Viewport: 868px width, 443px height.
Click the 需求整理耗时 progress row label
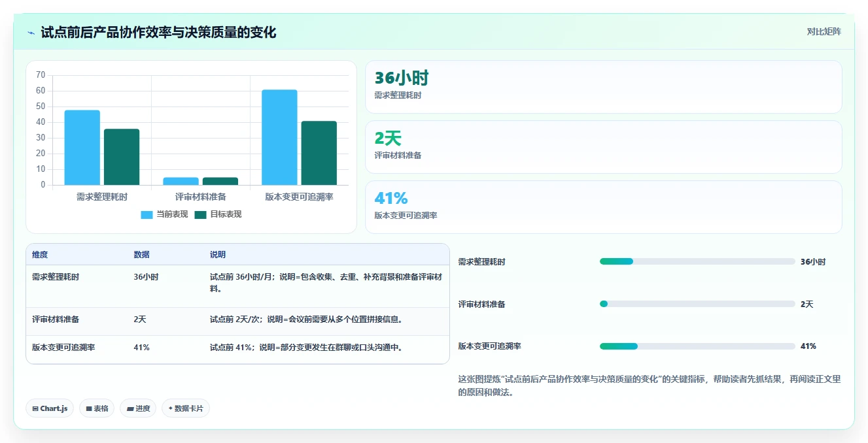[481, 262]
